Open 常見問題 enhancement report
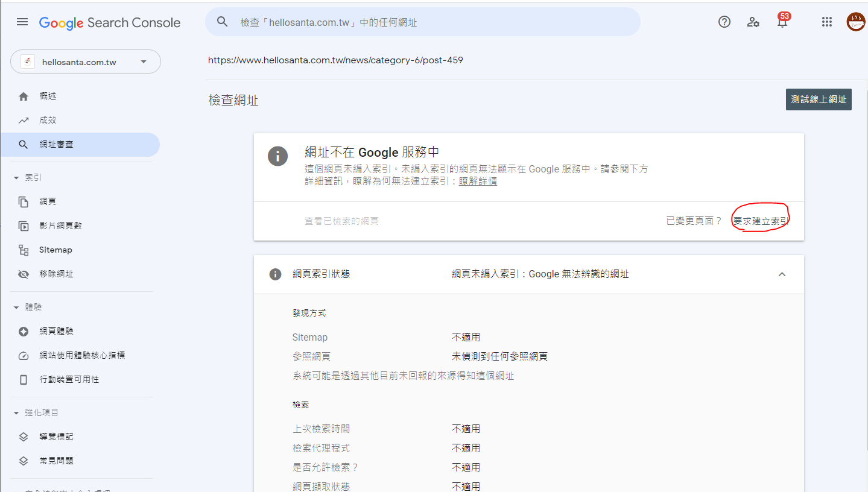This screenshot has width=868, height=492. [x=56, y=461]
